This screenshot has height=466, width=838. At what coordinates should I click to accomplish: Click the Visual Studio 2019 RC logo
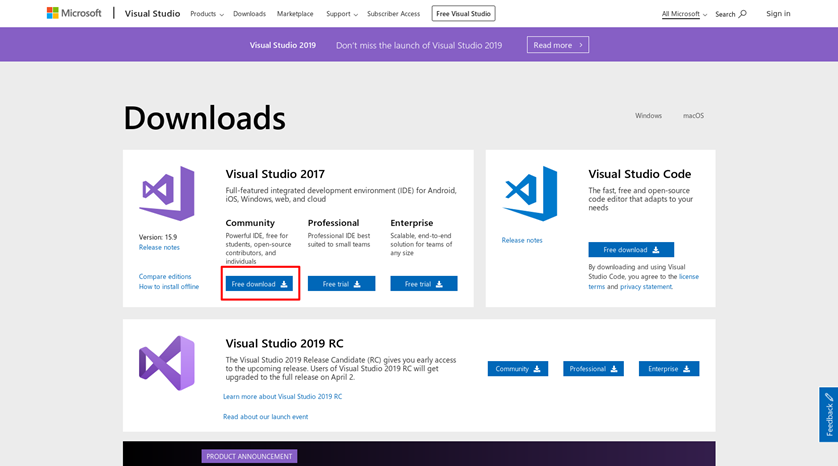pyautogui.click(x=167, y=363)
